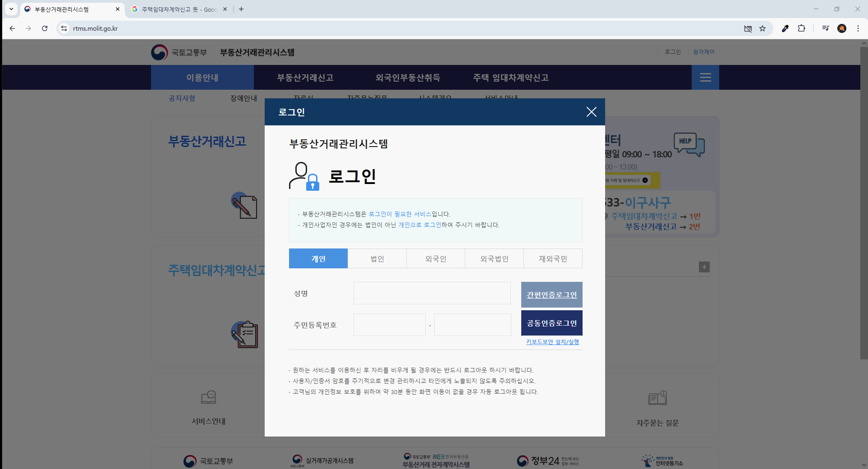
Task: Click the 공동인증로그인 button
Action: (551, 323)
